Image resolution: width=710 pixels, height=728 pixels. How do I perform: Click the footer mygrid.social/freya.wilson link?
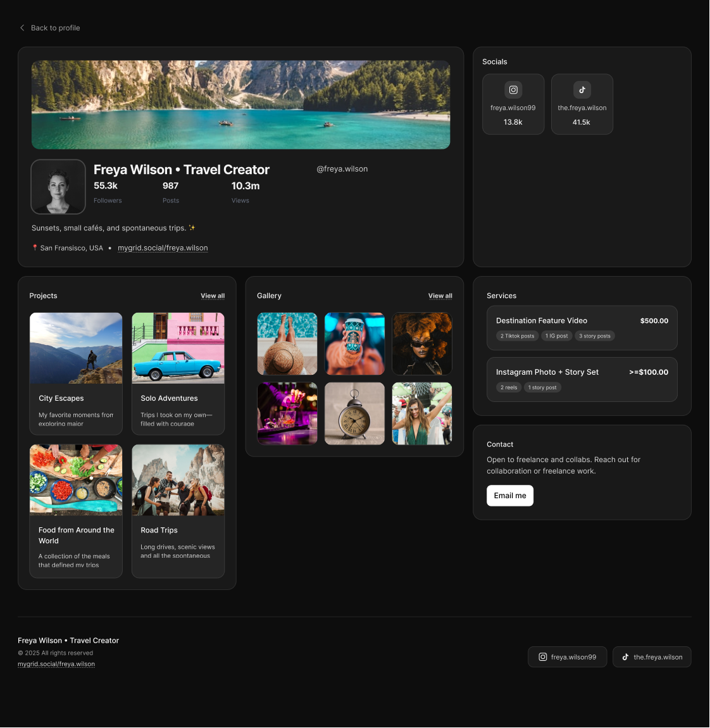56,664
